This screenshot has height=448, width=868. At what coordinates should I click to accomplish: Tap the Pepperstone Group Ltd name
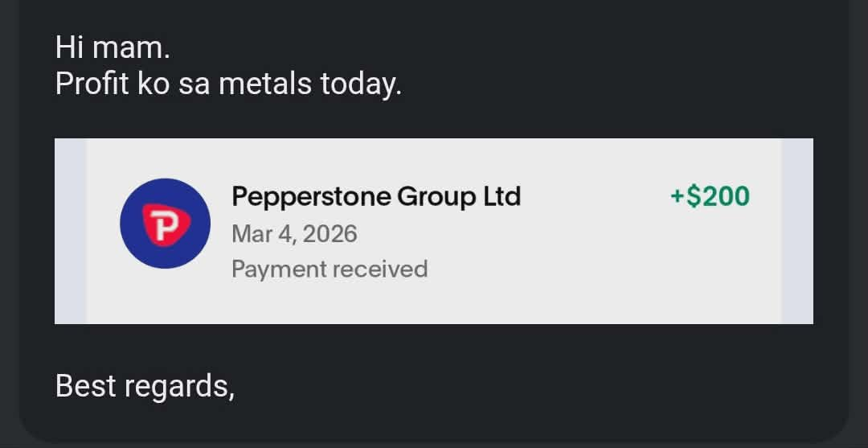[x=375, y=195]
